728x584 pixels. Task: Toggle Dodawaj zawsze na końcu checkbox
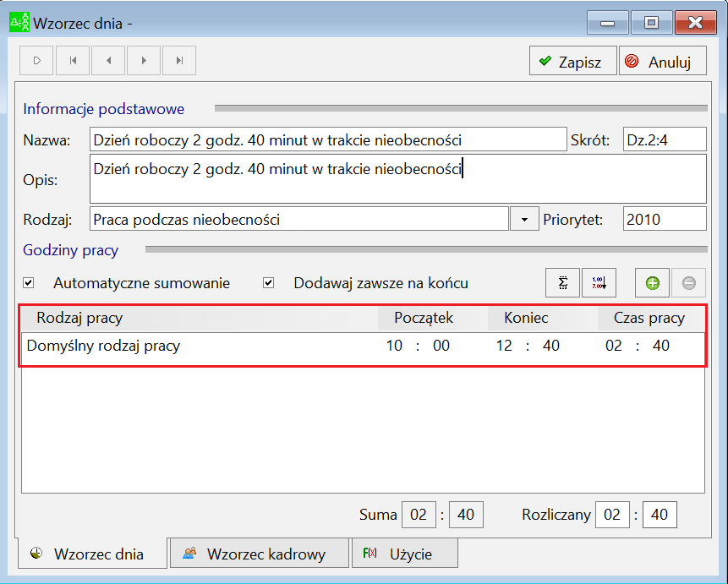click(268, 283)
